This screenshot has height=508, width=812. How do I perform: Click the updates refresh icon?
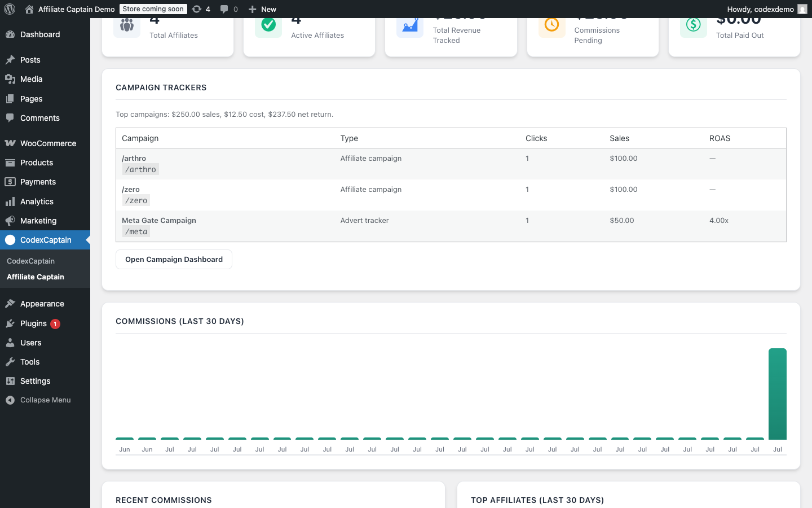[x=196, y=9]
